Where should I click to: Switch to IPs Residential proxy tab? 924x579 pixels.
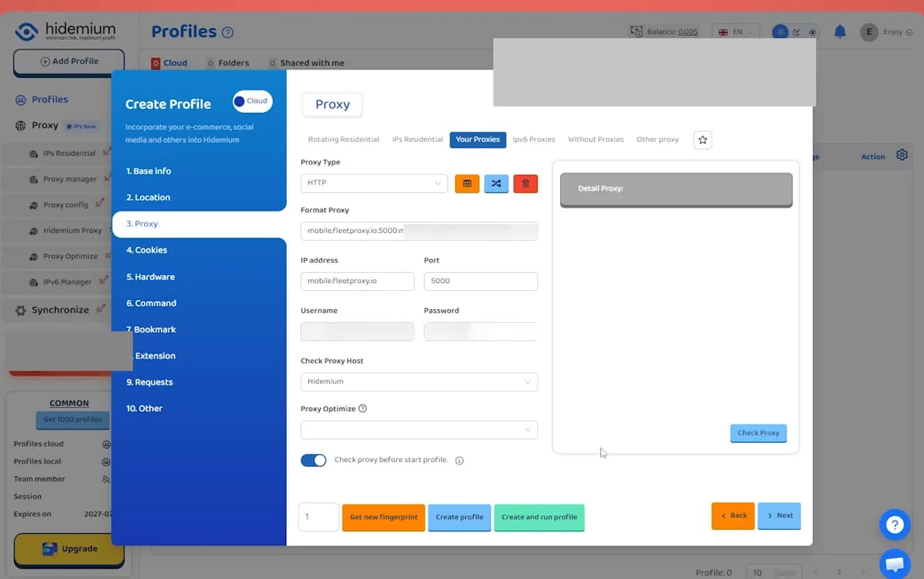(417, 140)
